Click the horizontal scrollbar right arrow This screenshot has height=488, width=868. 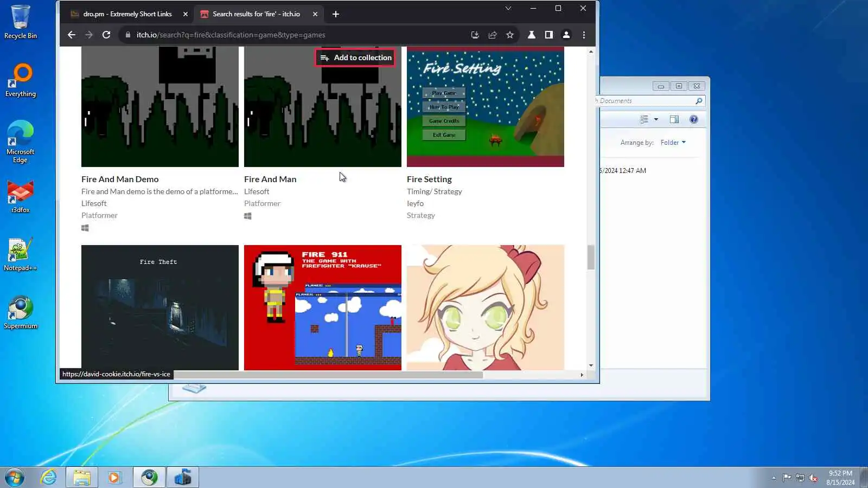coord(582,375)
